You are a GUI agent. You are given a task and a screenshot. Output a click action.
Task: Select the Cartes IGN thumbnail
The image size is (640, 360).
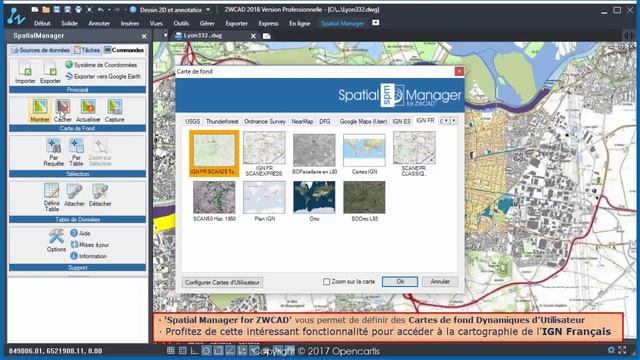(x=364, y=153)
